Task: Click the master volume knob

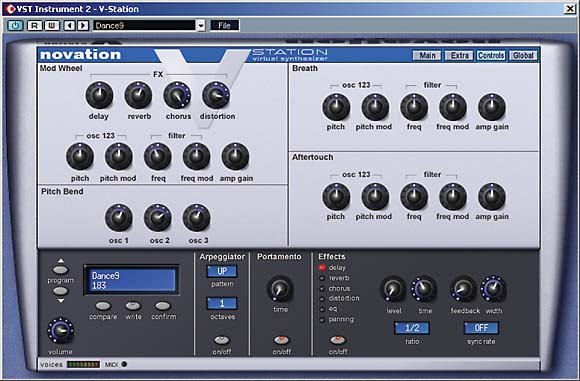Action: pos(61,331)
